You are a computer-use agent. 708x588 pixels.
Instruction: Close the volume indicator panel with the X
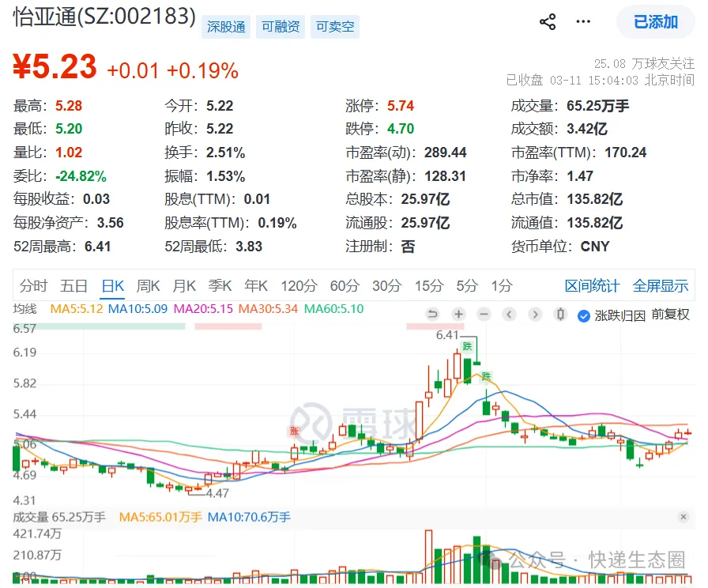click(x=684, y=517)
